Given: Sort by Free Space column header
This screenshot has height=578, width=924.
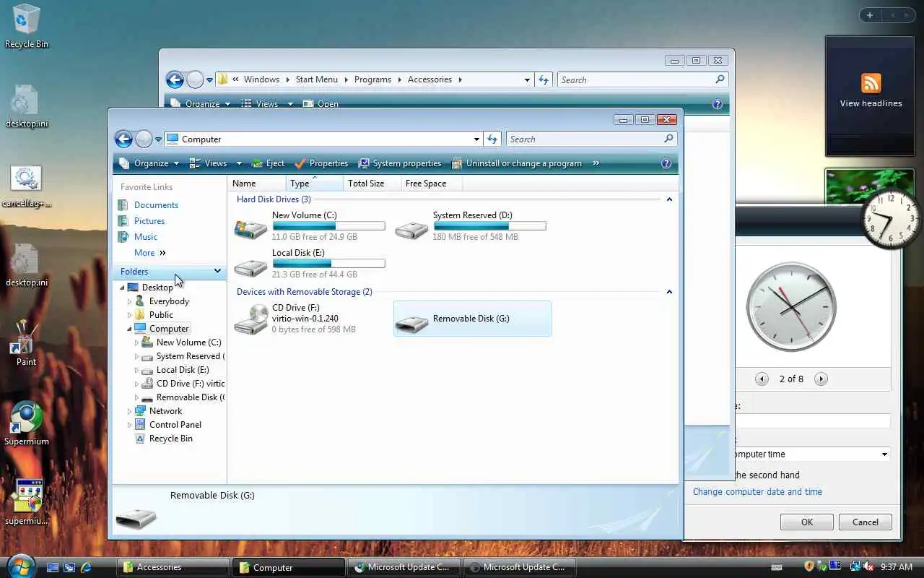Looking at the screenshot, I should pos(431,184).
